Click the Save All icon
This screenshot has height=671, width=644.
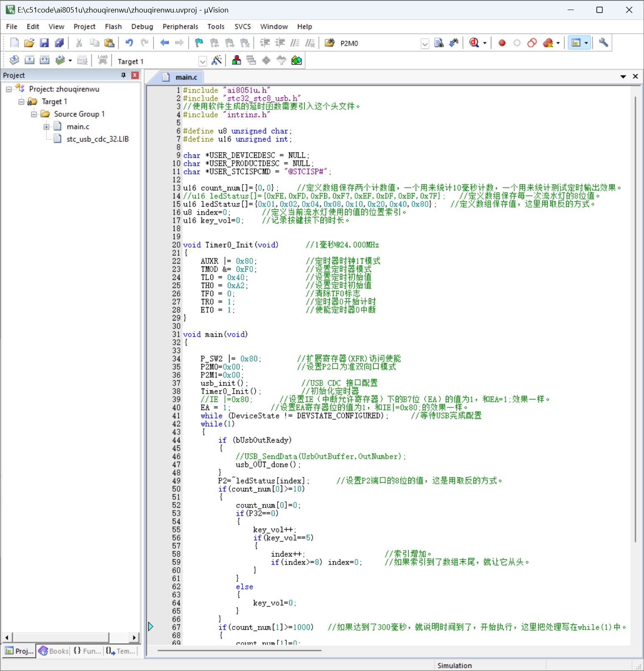tap(59, 43)
